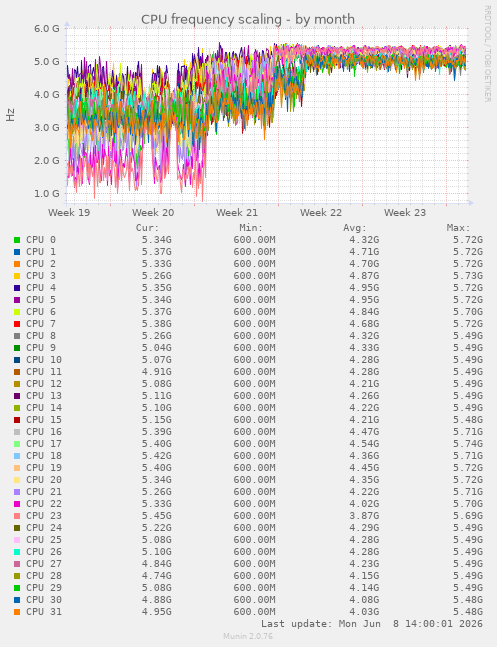Screen dimensions: 497x647
Task: Click CPU 31's average value 4.03G
Action: click(x=364, y=611)
